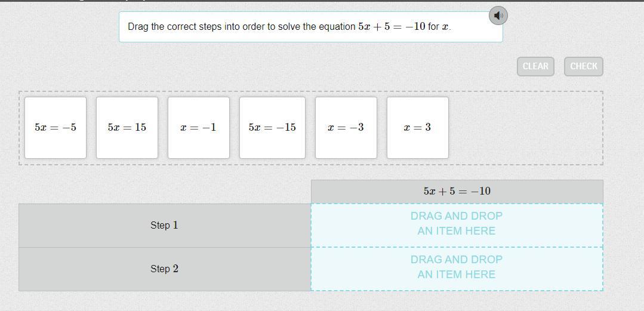This screenshot has height=311, width=644.
Task: Click the Step 2 label cell
Action: tap(165, 269)
